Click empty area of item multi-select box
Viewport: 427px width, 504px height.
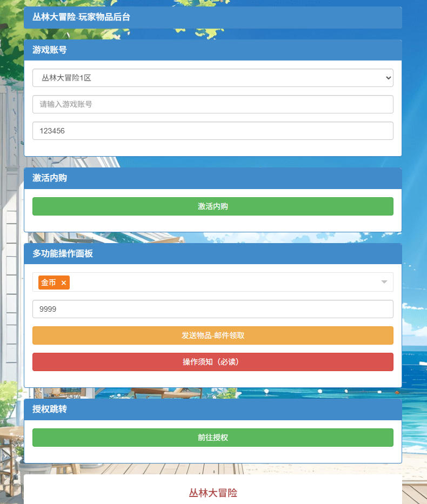[216, 282]
